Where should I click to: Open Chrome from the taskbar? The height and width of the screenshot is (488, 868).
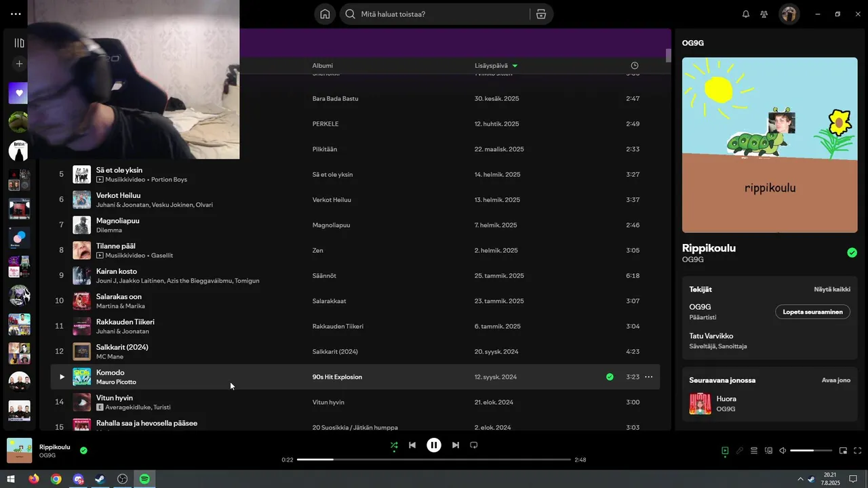pyautogui.click(x=56, y=479)
